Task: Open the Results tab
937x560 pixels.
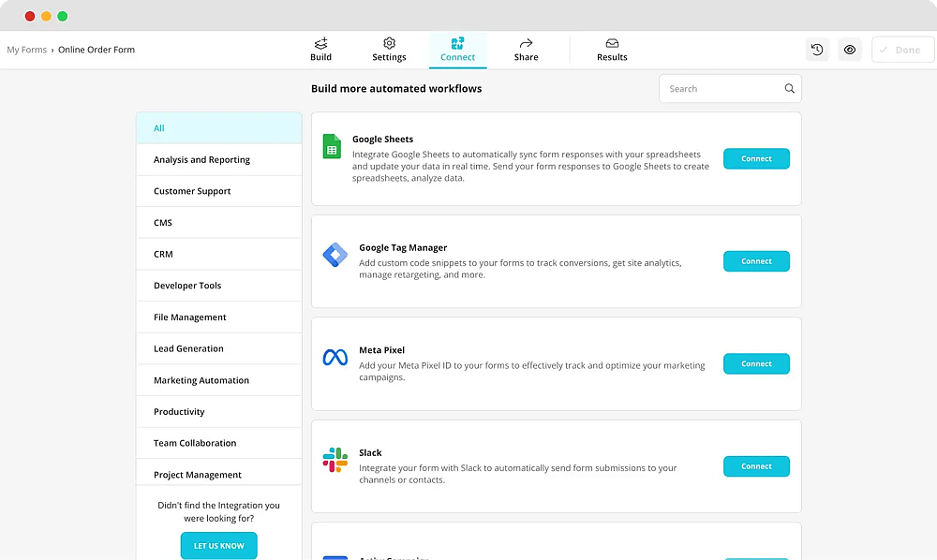Action: coord(612,50)
